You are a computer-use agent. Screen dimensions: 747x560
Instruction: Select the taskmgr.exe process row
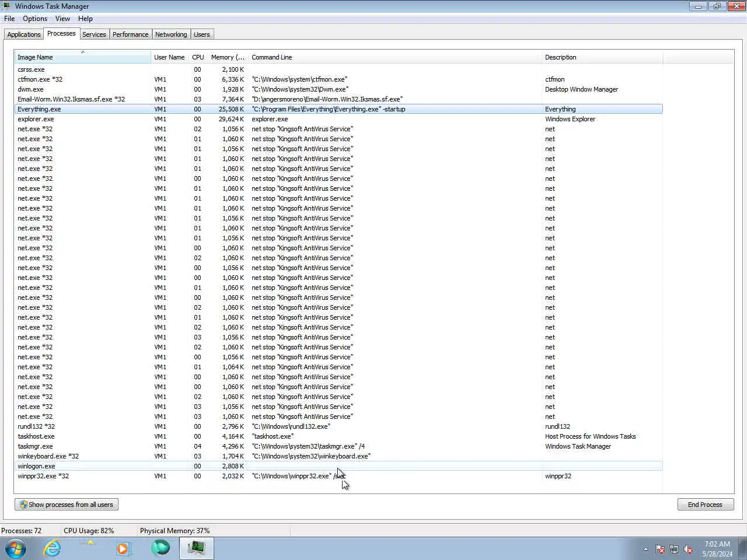pyautogui.click(x=338, y=446)
